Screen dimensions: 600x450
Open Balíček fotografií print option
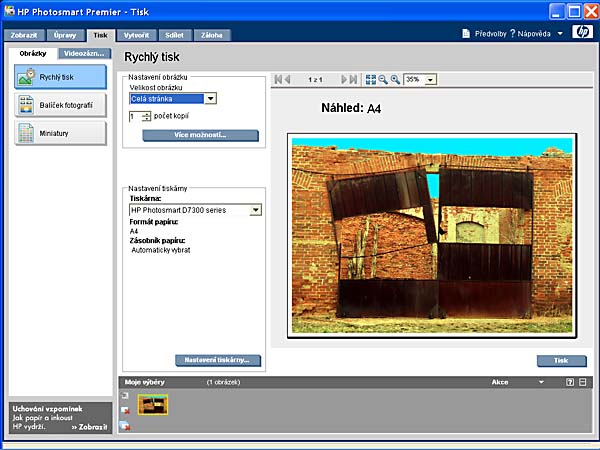[x=60, y=104]
